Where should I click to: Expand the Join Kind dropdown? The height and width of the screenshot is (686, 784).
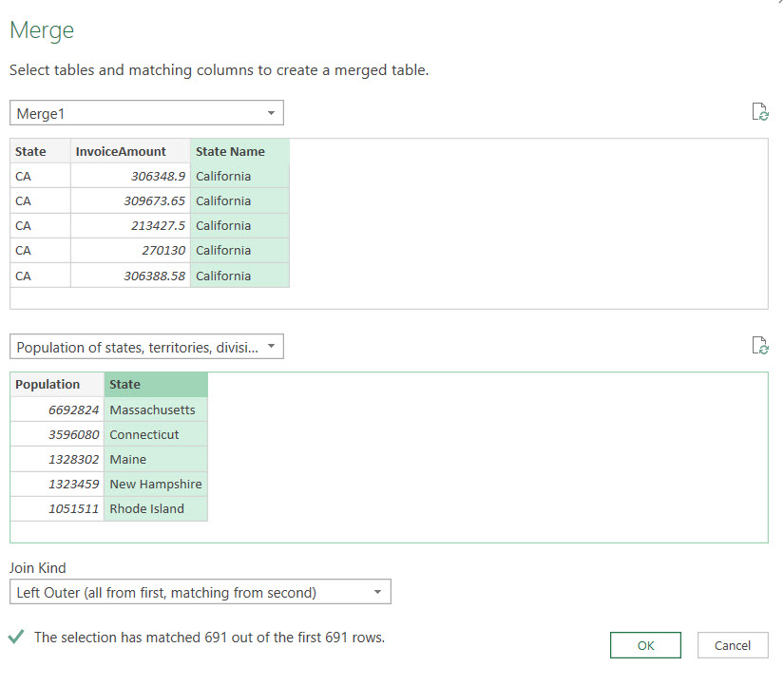tap(201, 593)
